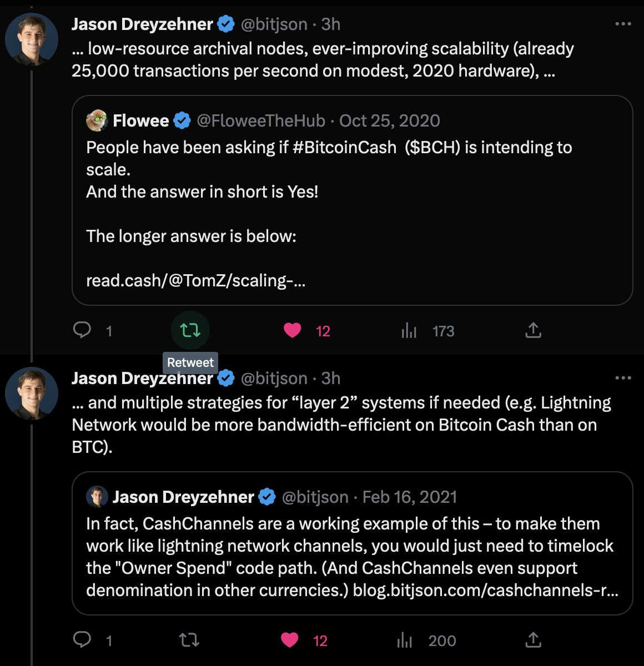Click Jason Dreyzehner's avatar on first tweet
Screen dimensions: 644x666
pos(32,40)
